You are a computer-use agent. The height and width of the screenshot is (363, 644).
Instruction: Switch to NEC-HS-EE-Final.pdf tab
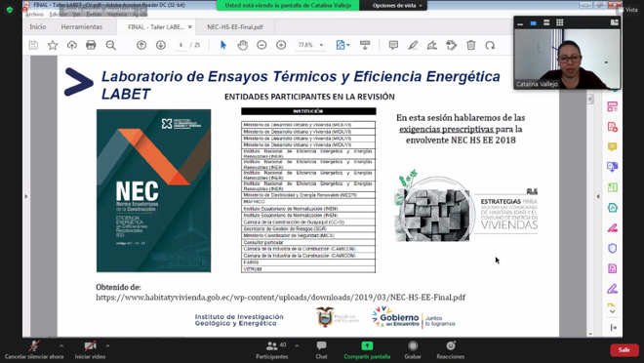(235, 26)
